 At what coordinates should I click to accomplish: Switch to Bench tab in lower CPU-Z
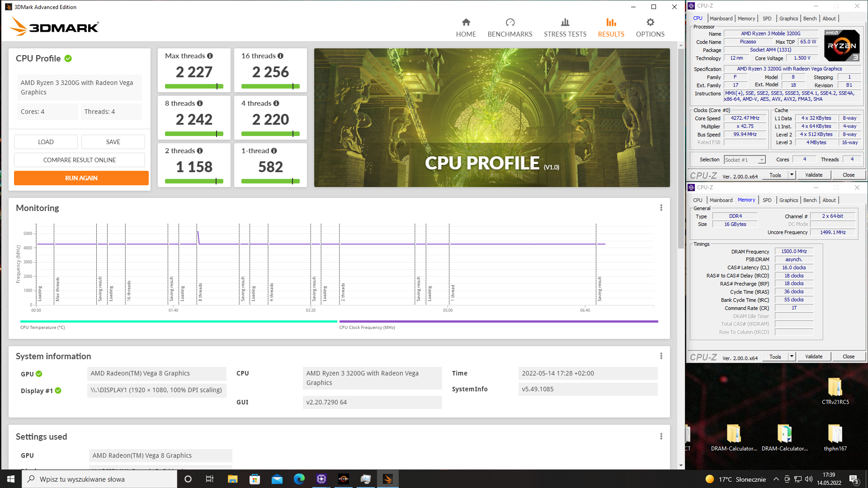point(810,200)
